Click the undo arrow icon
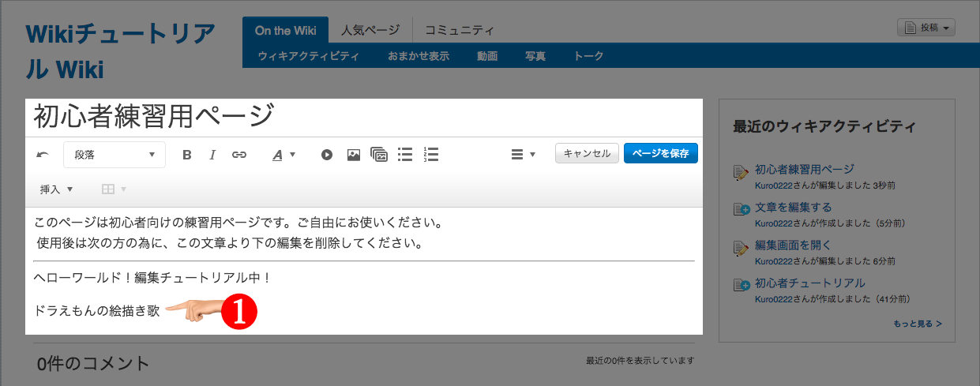The height and width of the screenshot is (386, 980). point(43,155)
